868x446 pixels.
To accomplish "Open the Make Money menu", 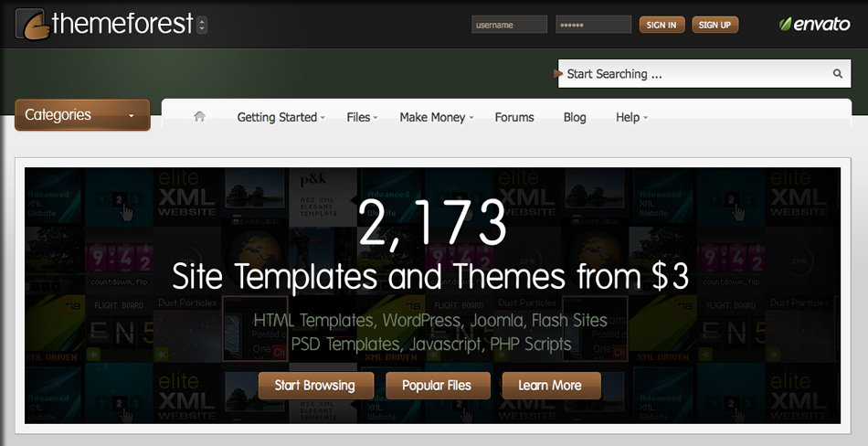I will pyautogui.click(x=436, y=117).
